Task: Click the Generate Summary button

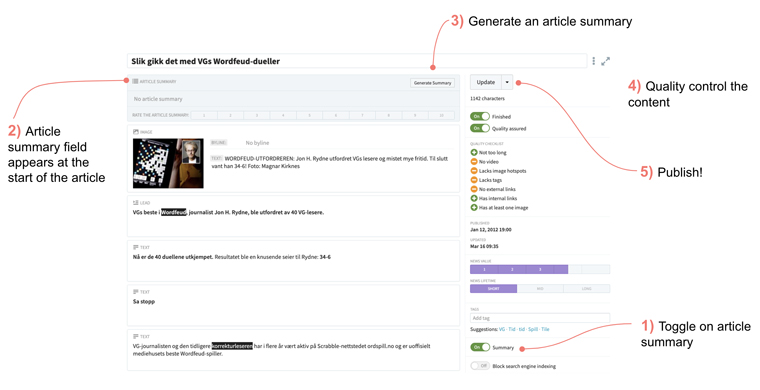Action: 432,83
